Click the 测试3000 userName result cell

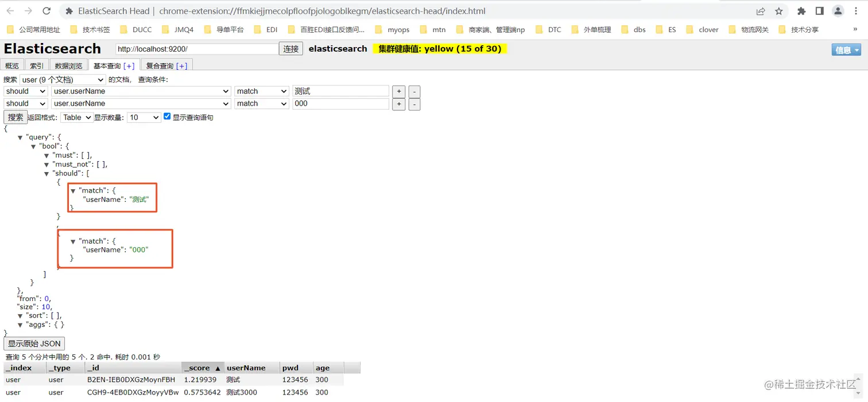click(242, 392)
